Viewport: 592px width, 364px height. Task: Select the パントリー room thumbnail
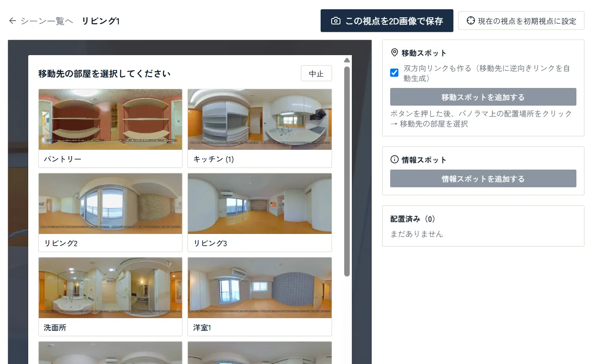click(110, 120)
